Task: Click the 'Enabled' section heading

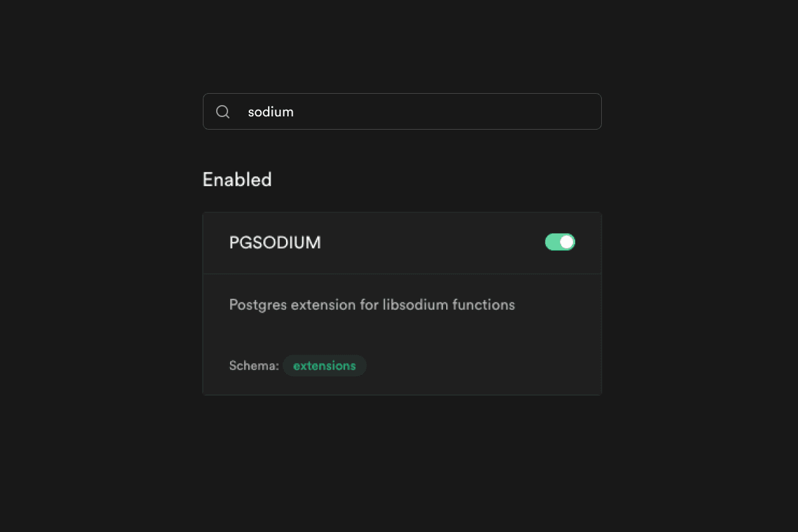Action: coord(237,180)
